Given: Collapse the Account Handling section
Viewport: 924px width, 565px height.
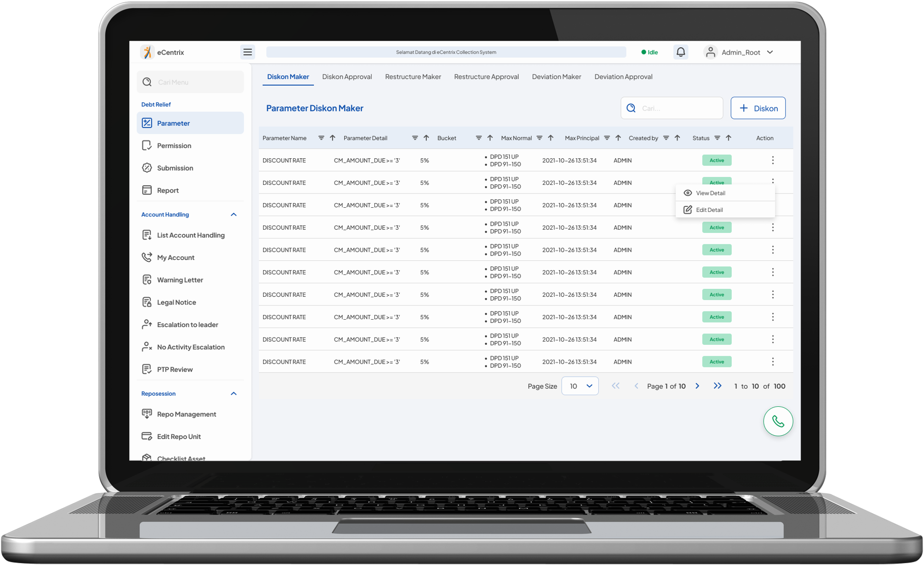Looking at the screenshot, I should point(233,215).
